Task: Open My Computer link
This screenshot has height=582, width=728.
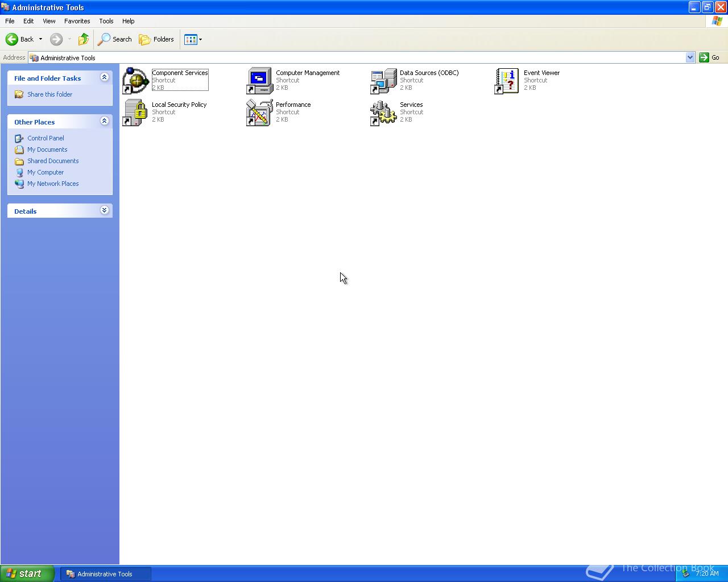Action: [45, 172]
